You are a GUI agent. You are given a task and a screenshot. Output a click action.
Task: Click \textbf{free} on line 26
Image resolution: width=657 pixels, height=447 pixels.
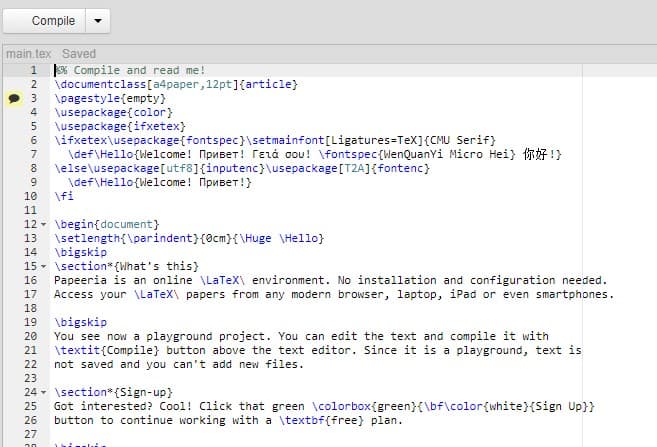click(321, 420)
